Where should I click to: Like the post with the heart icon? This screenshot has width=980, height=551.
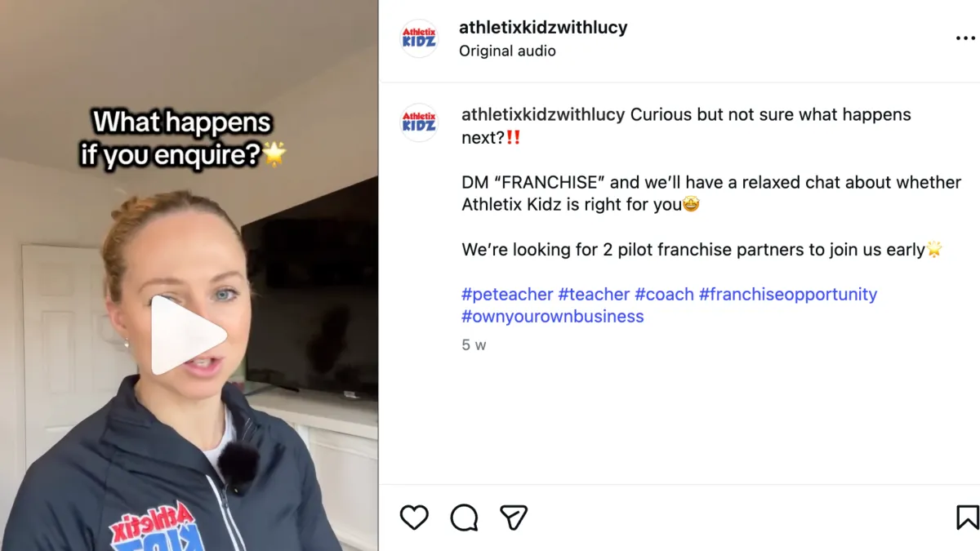pos(414,517)
